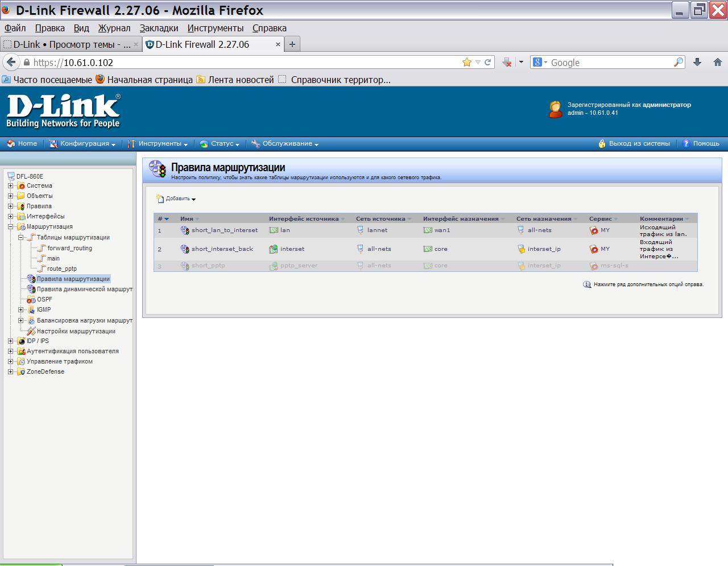Click the DFL-860E device icon
The height and width of the screenshot is (566, 728).
pyautogui.click(x=11, y=176)
